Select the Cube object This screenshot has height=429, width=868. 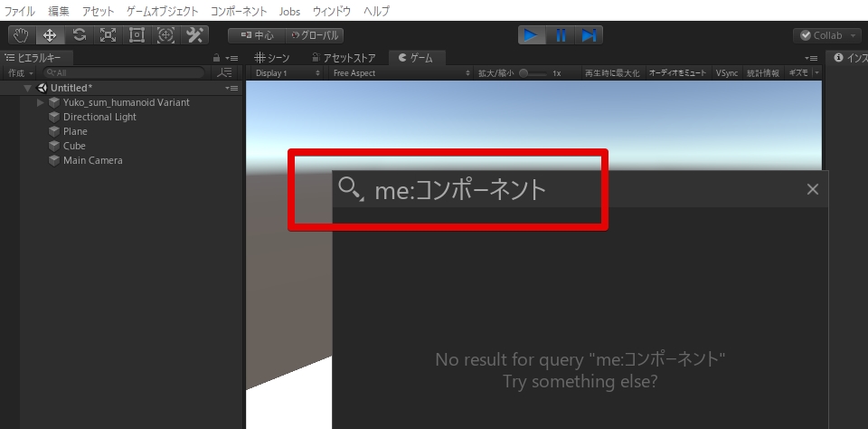[x=74, y=146]
